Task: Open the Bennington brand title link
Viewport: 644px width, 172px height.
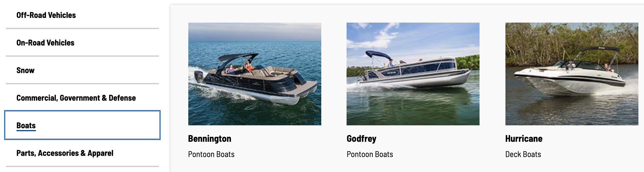Action: pos(210,139)
